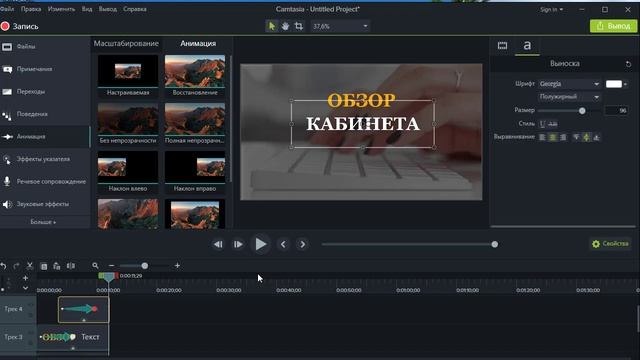
Task: Select the arrow edit mode tool
Action: tap(271, 26)
